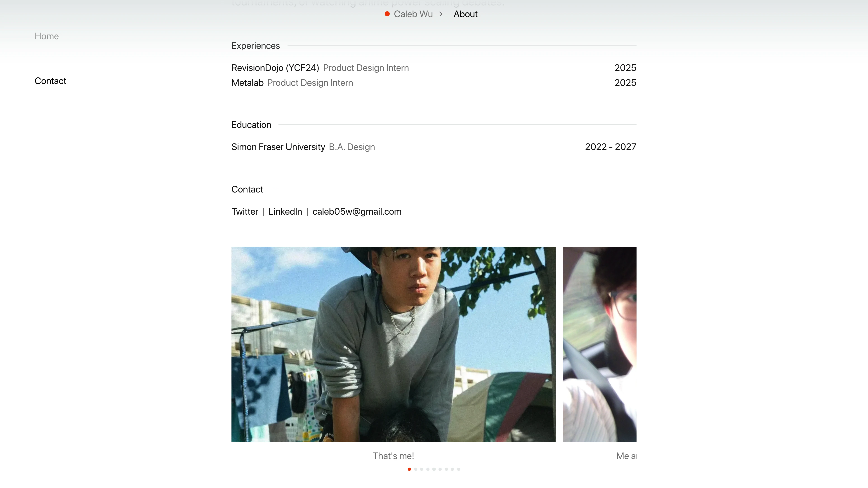The image size is (868, 488).
Task: Open the RevisionDojo (YCF24) entry
Action: pyautogui.click(x=275, y=68)
